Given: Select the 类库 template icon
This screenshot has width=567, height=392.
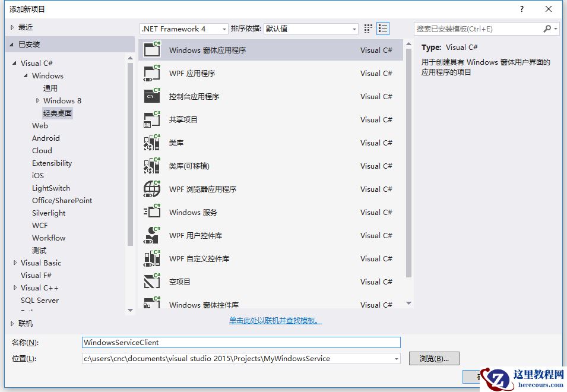Looking at the screenshot, I should coord(152,143).
